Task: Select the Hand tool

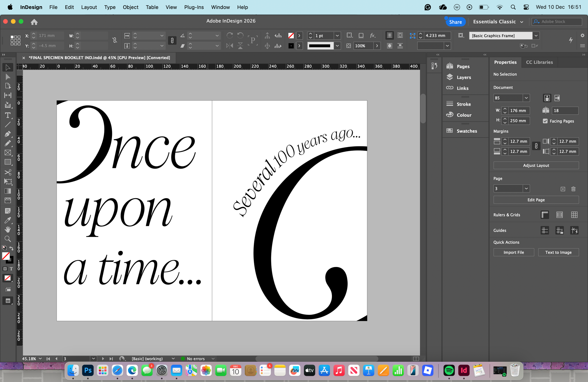Action: [8, 229]
